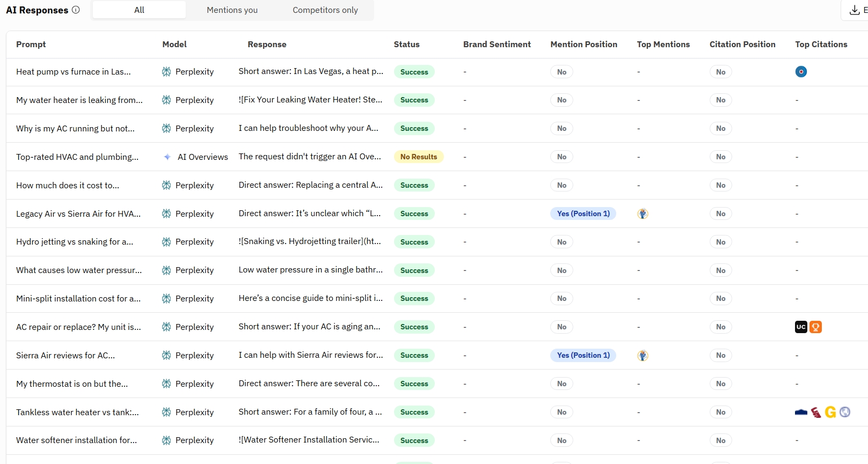Viewport: 868px width, 464px height.
Task: Click Mention Position 'No' in Heat pump row
Action: (x=561, y=72)
